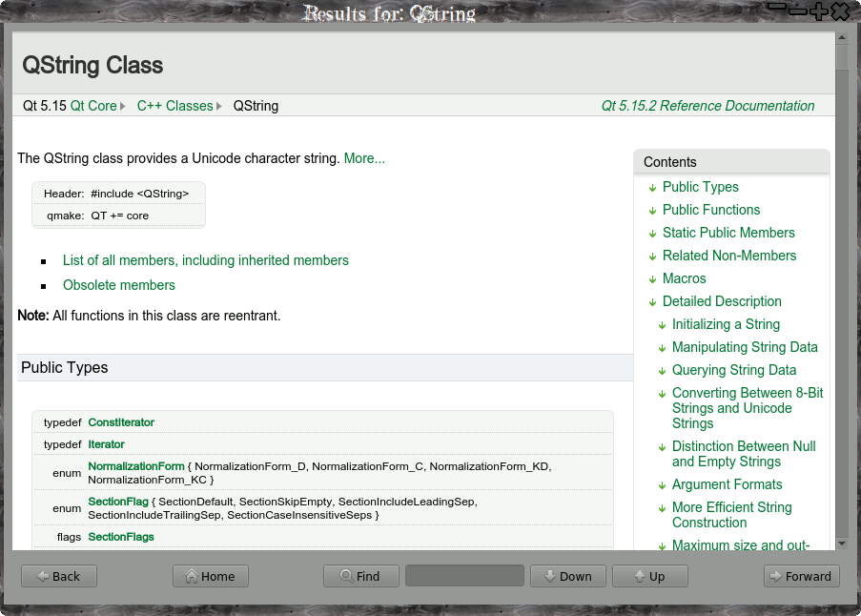Jump to Macros in Contents
861x616 pixels.
coord(685,278)
